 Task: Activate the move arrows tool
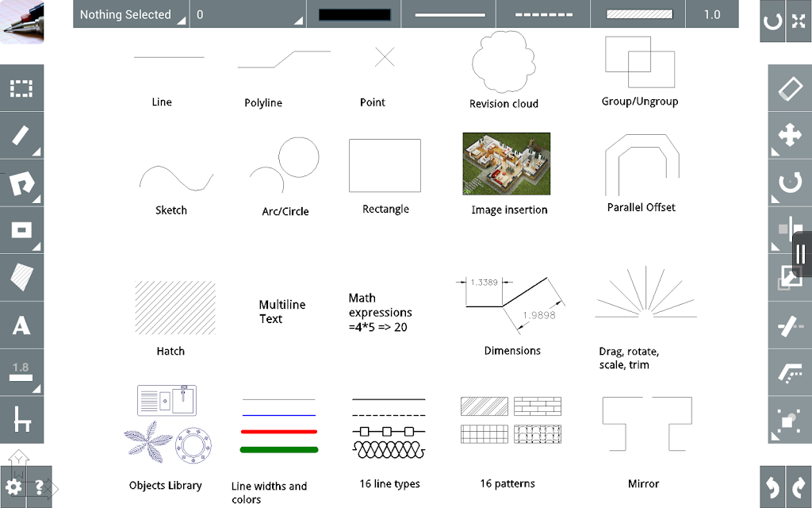pyautogui.click(x=790, y=135)
